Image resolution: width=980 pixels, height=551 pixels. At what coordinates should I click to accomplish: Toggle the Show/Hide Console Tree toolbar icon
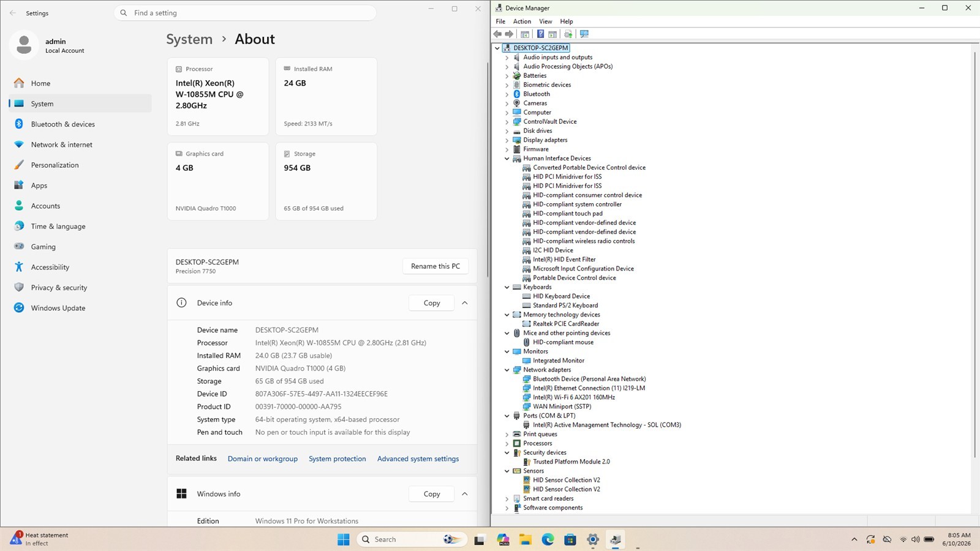525,34
